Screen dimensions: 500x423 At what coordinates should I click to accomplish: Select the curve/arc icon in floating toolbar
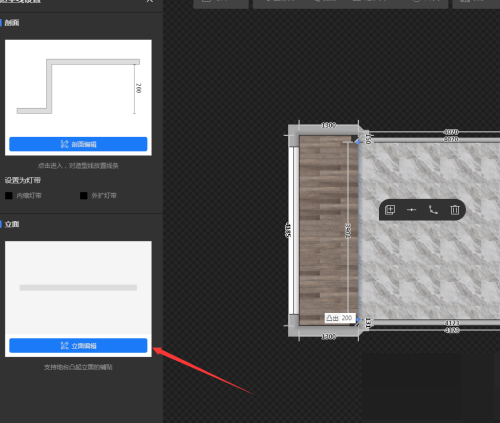click(x=433, y=210)
